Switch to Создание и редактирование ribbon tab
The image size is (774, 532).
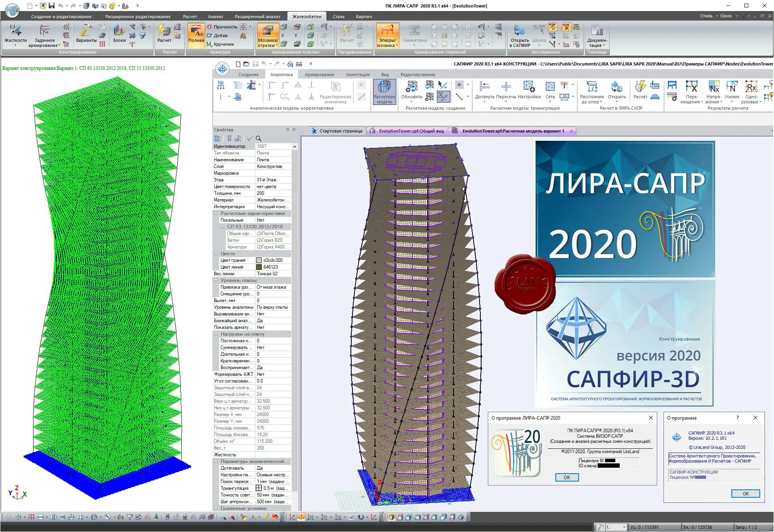[x=61, y=17]
